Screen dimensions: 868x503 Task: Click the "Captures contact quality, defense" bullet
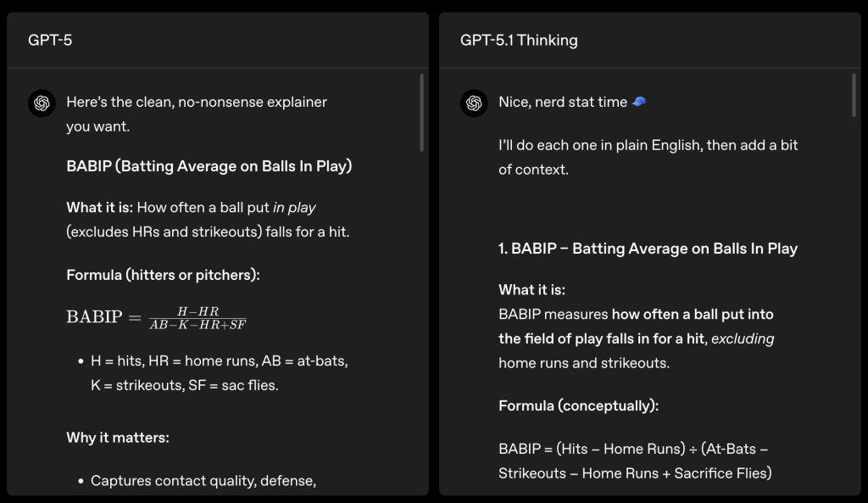pos(203,481)
